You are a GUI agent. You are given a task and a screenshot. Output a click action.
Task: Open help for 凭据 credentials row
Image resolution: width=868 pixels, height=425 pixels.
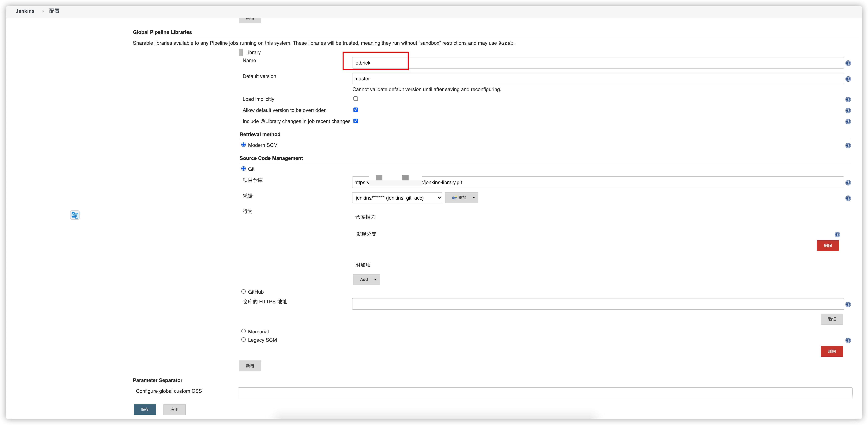pyautogui.click(x=848, y=198)
